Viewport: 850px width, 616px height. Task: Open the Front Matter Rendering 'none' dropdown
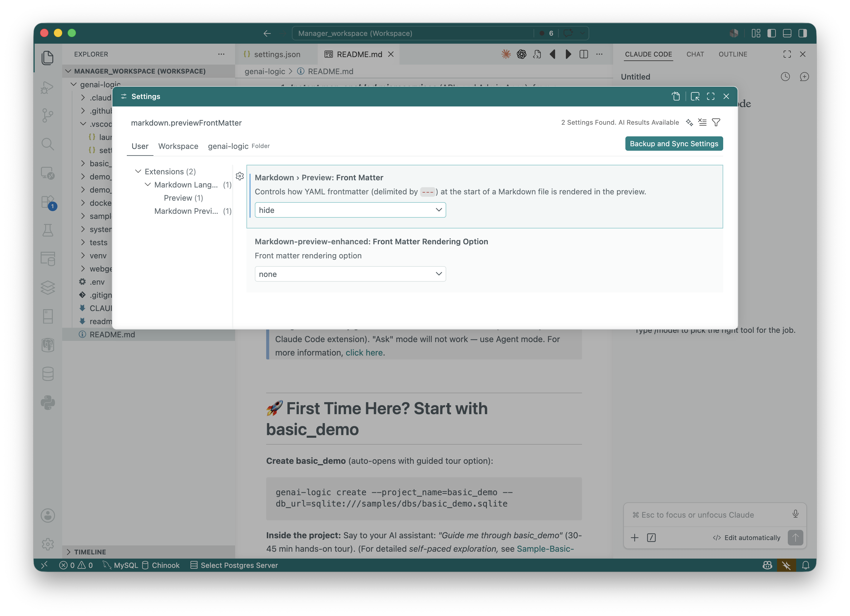click(x=350, y=274)
